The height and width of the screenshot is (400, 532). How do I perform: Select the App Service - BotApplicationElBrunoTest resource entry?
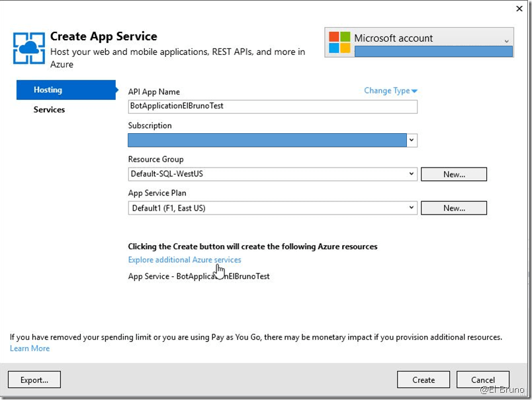coord(199,276)
